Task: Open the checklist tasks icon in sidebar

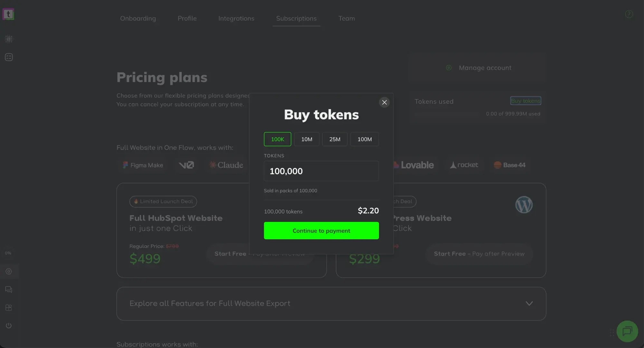Action: 9,57
